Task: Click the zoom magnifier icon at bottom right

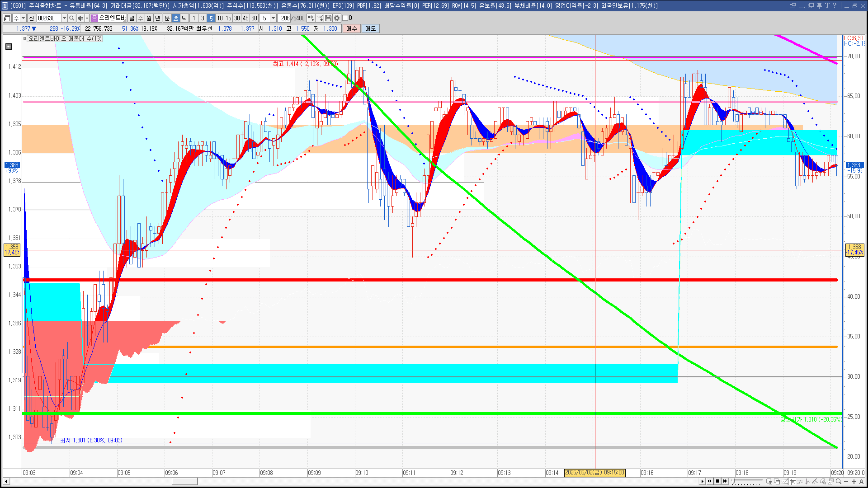Action: (839, 481)
